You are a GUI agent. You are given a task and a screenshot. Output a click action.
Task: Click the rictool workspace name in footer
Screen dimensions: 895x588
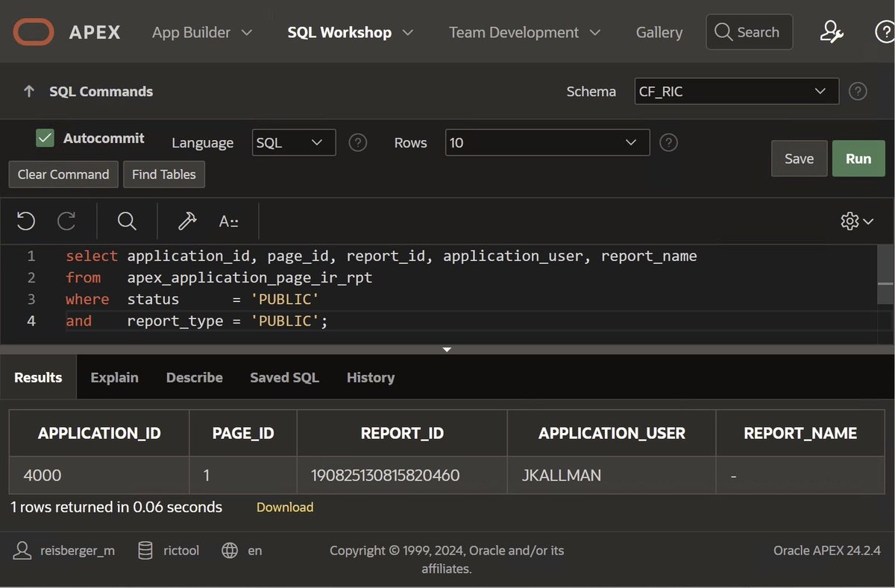(181, 551)
